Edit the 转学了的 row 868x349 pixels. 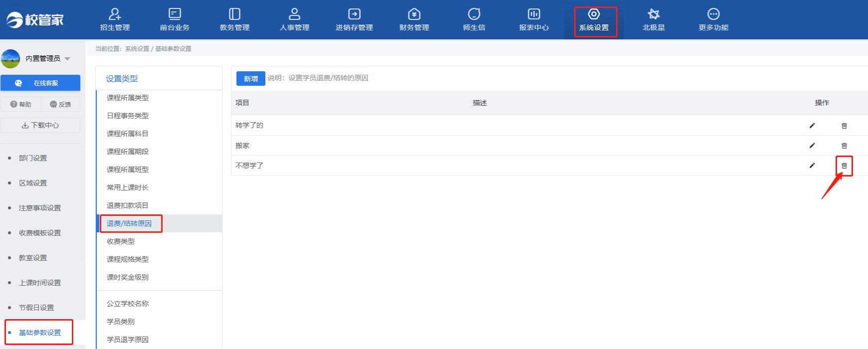pos(812,126)
